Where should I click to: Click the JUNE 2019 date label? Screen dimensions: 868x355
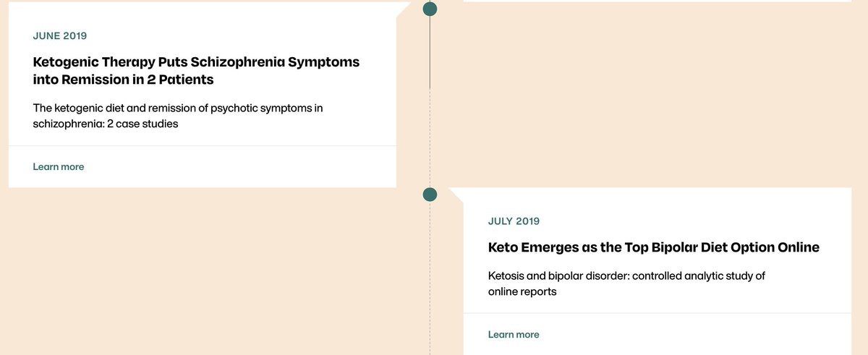[x=61, y=35]
